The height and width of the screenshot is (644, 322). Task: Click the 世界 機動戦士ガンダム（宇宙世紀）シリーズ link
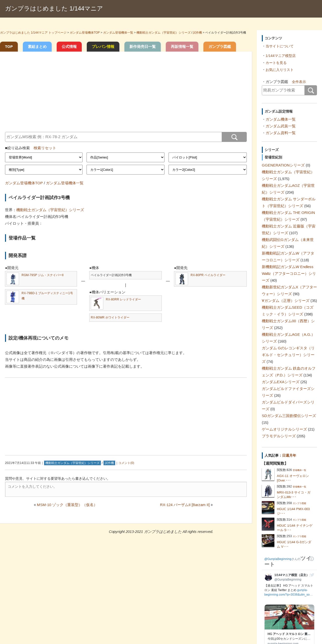pos(50,210)
